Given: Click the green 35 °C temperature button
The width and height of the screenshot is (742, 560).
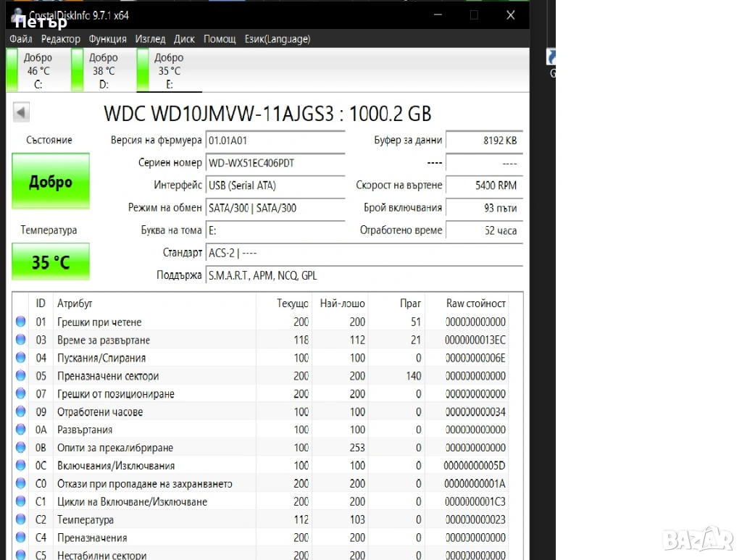Looking at the screenshot, I should pyautogui.click(x=51, y=262).
